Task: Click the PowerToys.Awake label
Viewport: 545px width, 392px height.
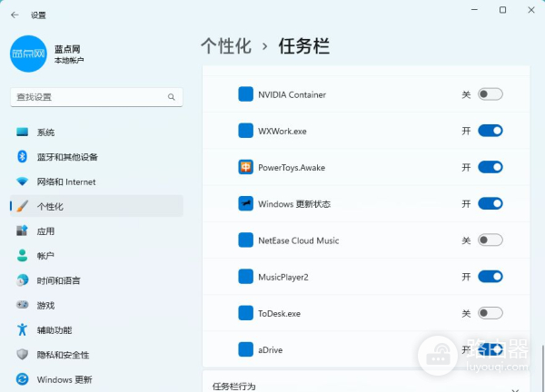Action: coord(292,168)
